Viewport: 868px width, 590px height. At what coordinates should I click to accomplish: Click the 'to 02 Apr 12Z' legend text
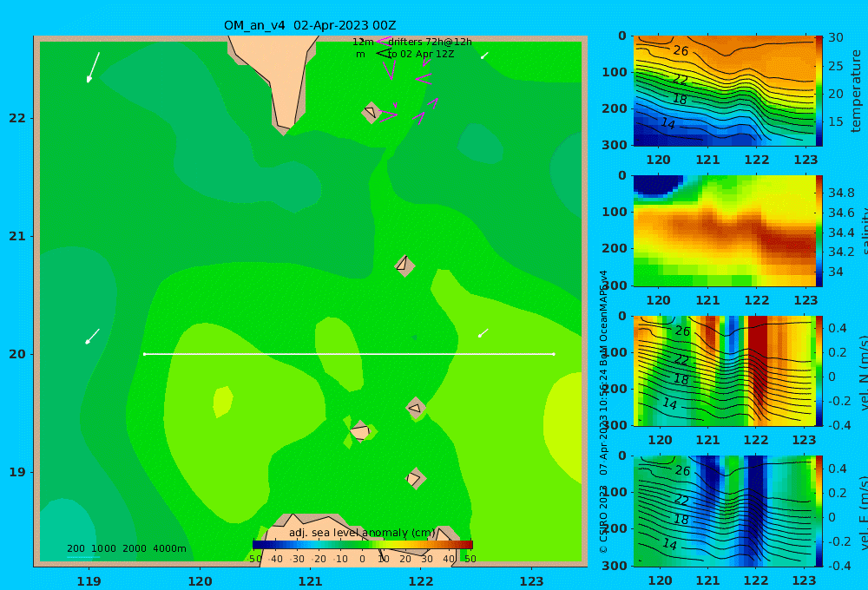(421, 55)
